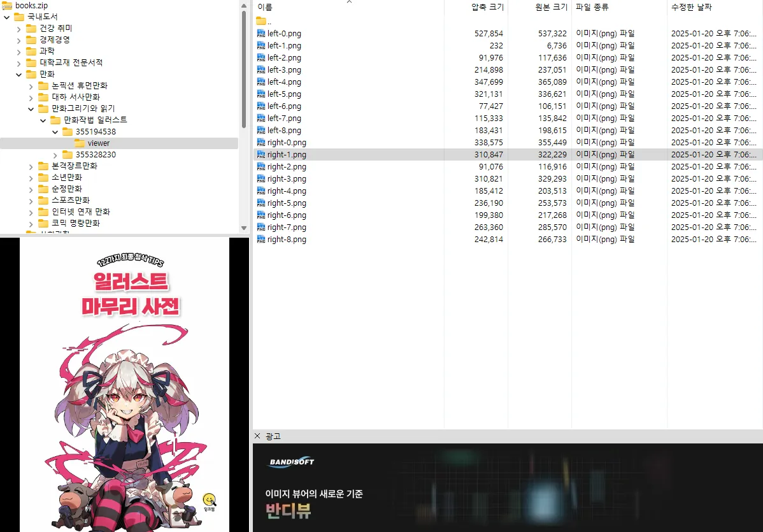
Task: Collapse the 국내도서 tree node
Action: point(6,17)
